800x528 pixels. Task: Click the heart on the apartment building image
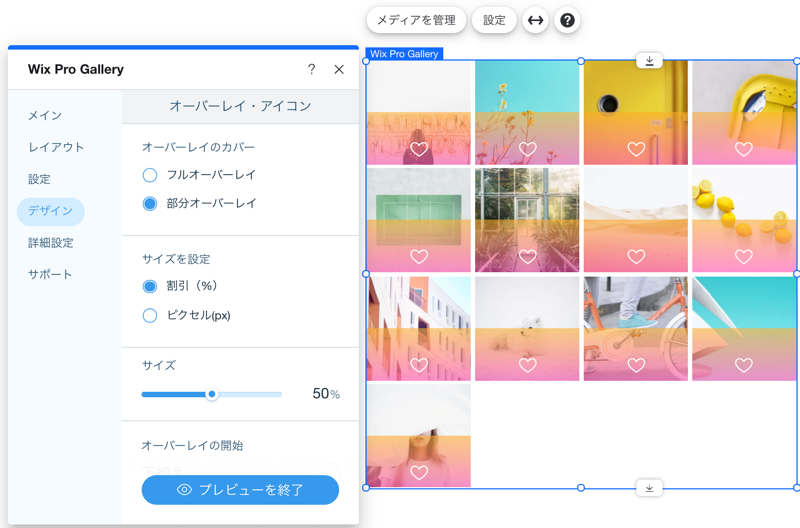click(419, 365)
